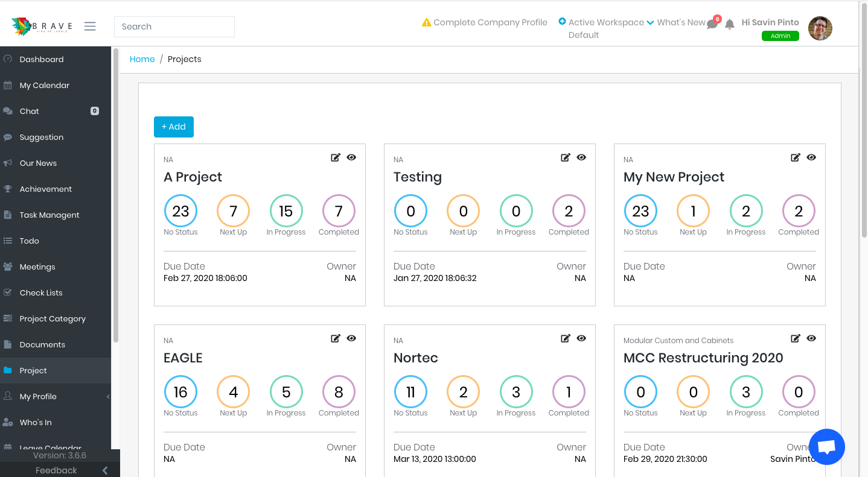Viewport: 868px width, 477px height.
Task: View My New Project eye icon
Action: tap(811, 157)
